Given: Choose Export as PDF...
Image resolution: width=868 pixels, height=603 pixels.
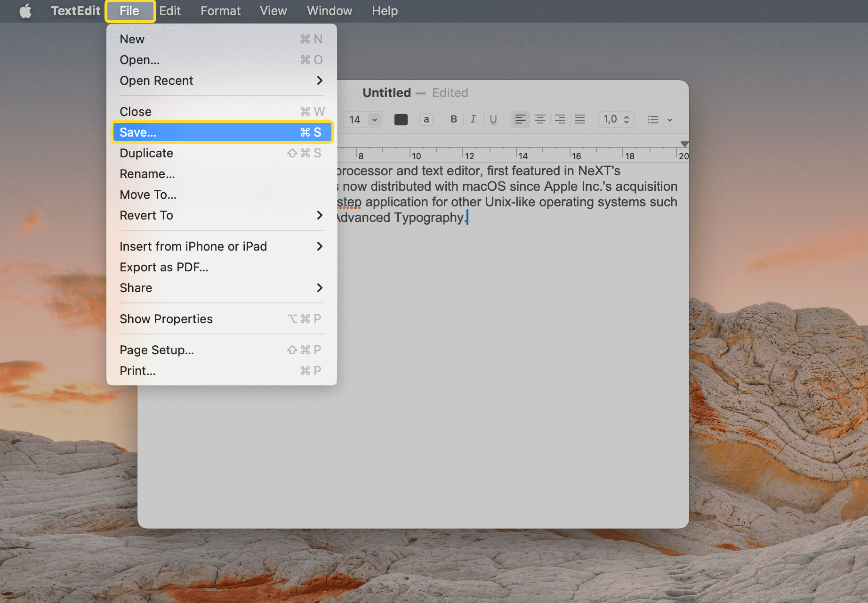Looking at the screenshot, I should pyautogui.click(x=222, y=267).
